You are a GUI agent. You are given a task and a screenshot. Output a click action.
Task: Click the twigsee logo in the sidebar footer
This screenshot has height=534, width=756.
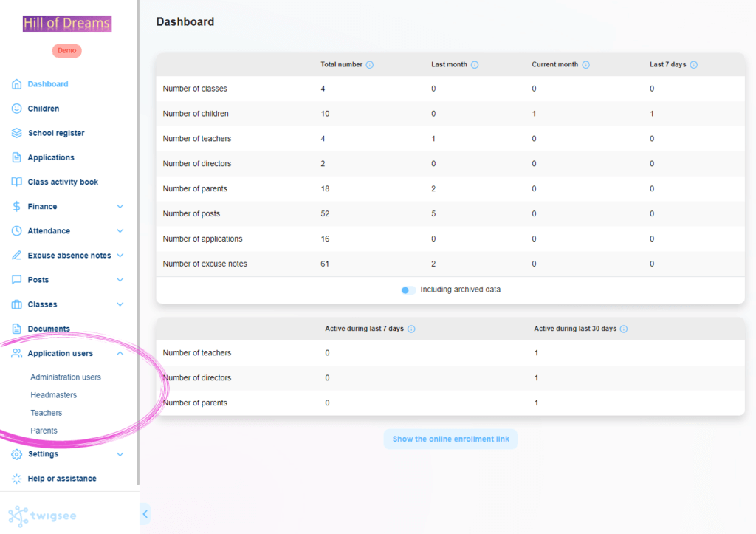click(42, 516)
